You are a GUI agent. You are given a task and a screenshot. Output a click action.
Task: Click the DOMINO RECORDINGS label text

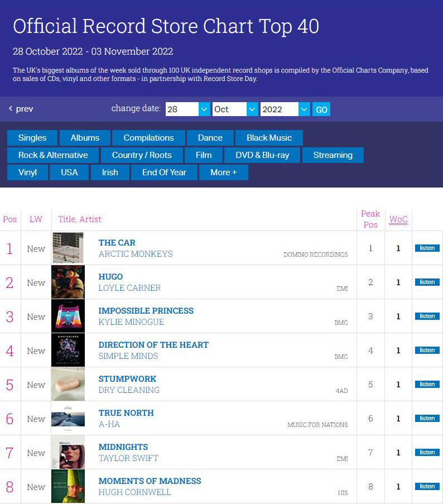[315, 255]
